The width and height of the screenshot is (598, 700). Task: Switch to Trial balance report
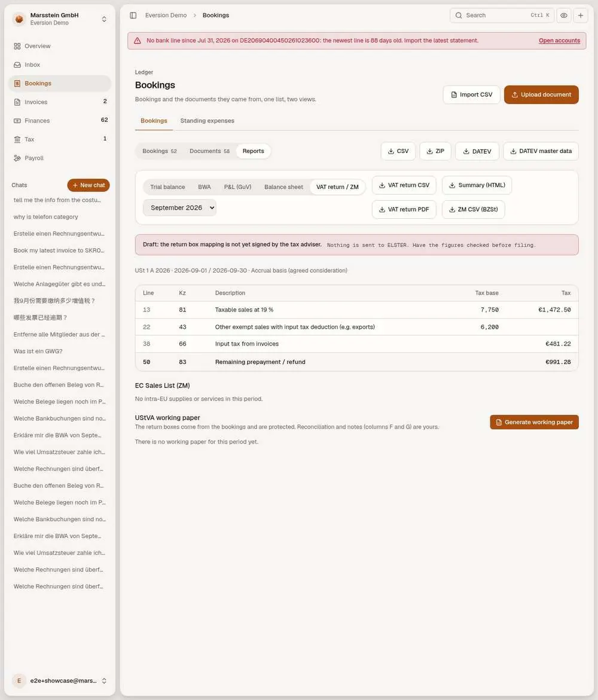pos(167,187)
